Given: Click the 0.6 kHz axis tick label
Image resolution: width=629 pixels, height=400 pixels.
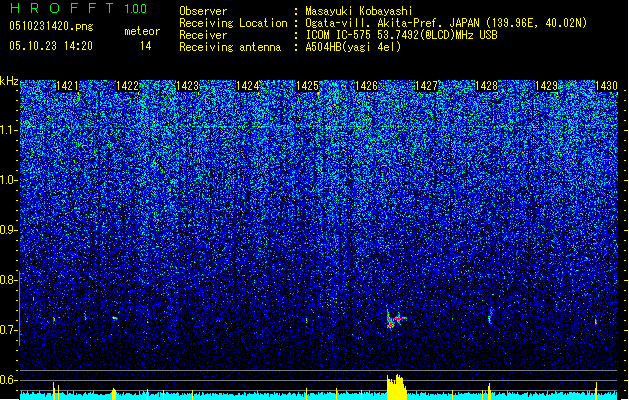Looking at the screenshot, I should 8,380.
